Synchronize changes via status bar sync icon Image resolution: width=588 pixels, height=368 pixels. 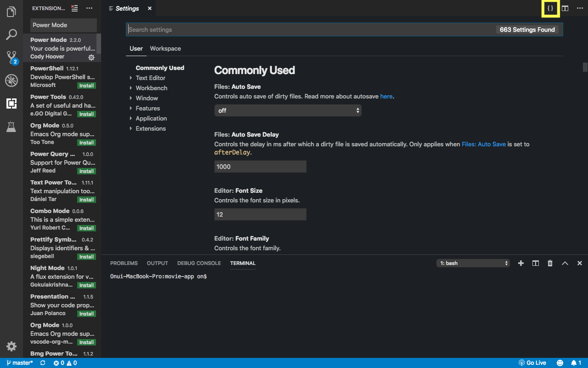pyautogui.click(x=43, y=363)
